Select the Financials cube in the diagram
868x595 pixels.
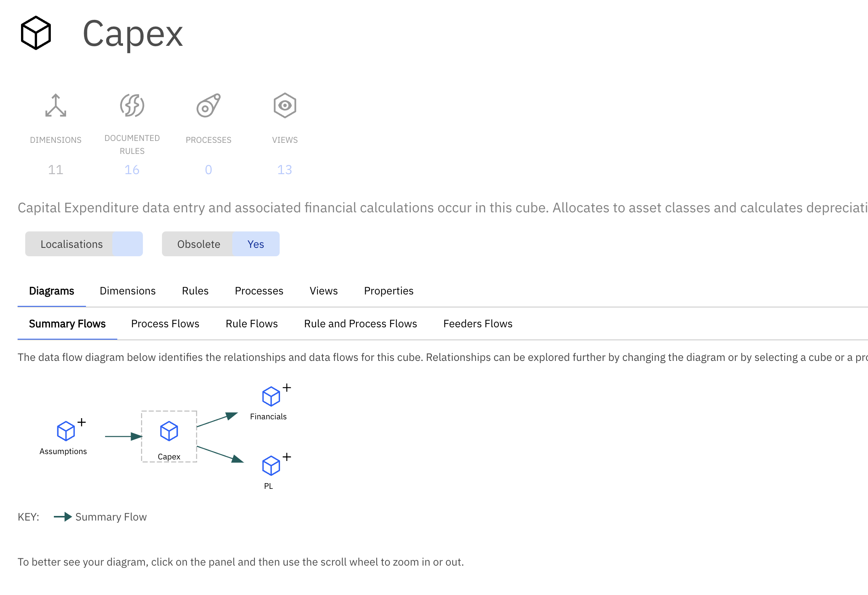(x=271, y=396)
